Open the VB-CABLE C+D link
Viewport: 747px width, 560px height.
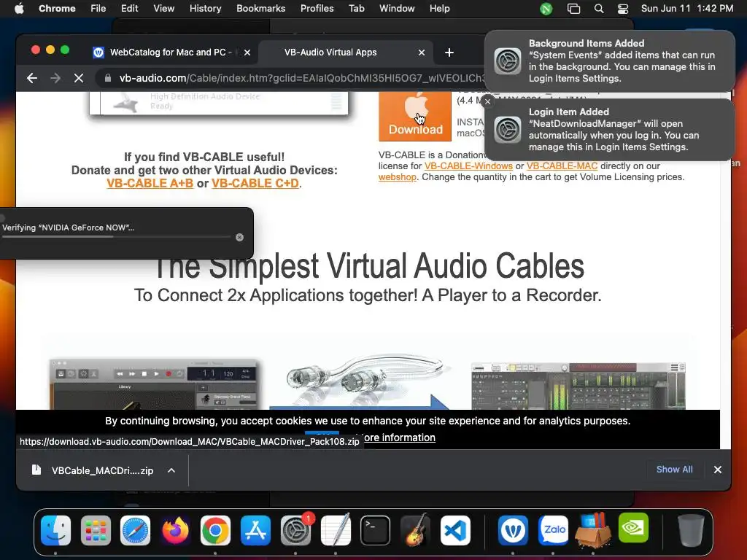(x=255, y=183)
